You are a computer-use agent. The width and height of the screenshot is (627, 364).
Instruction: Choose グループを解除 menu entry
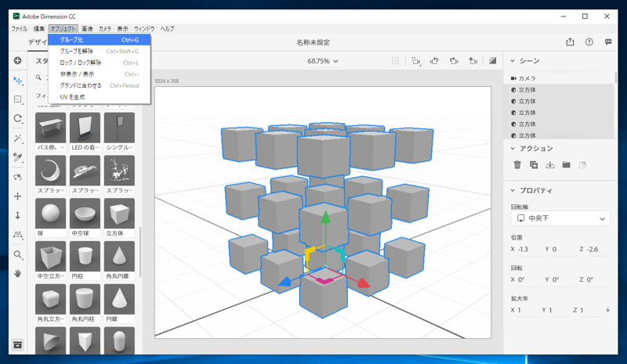click(x=100, y=51)
